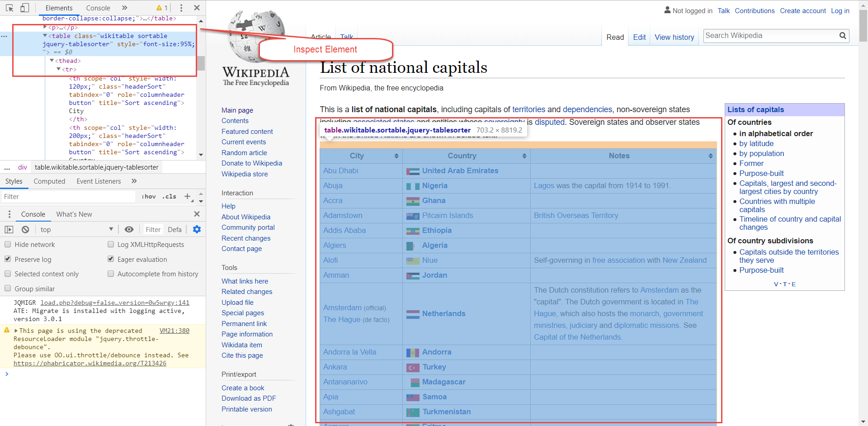868x426 pixels.
Task: Click the Netherlands flag icon
Action: (413, 314)
